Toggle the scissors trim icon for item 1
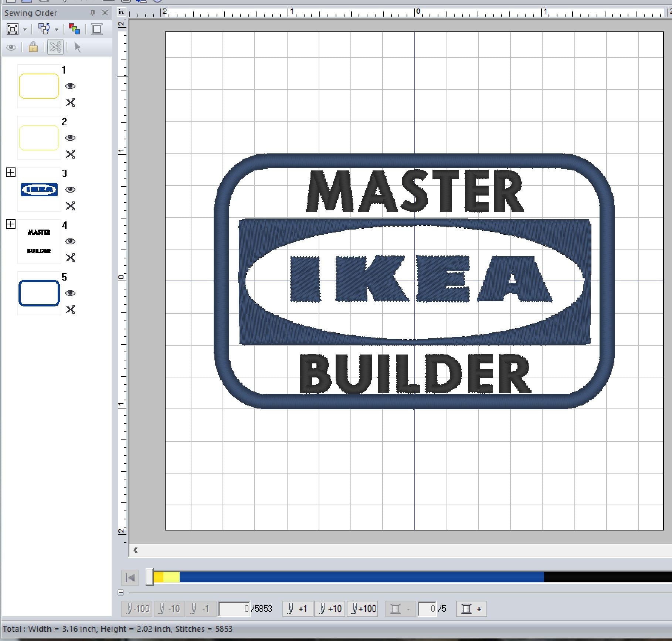This screenshot has height=641, width=672. click(70, 102)
